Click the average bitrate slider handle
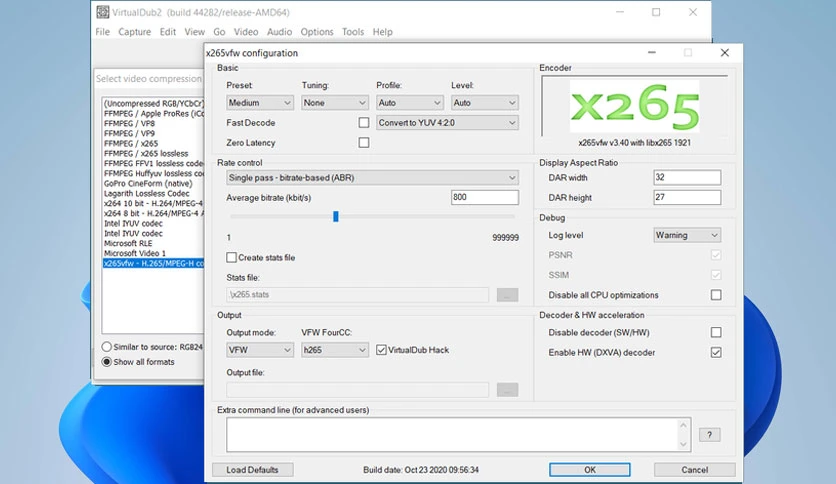The width and height of the screenshot is (836, 484). click(336, 216)
